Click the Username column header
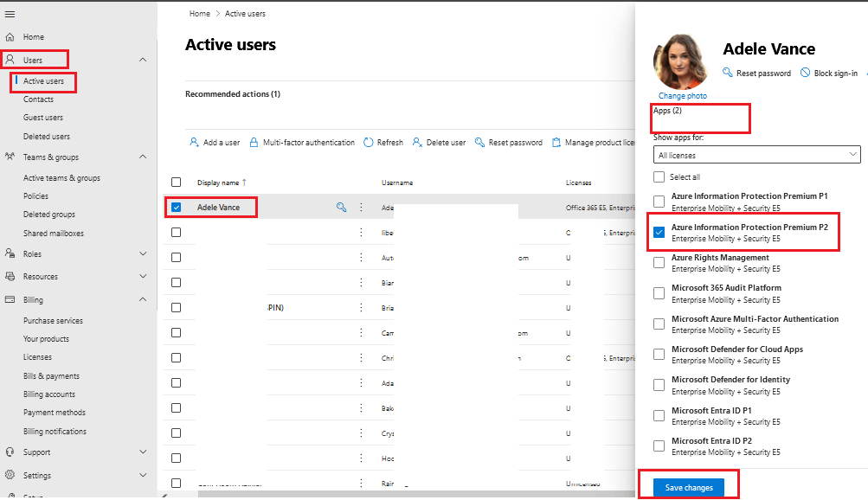Viewport: 868px width, 500px height. coord(397,183)
